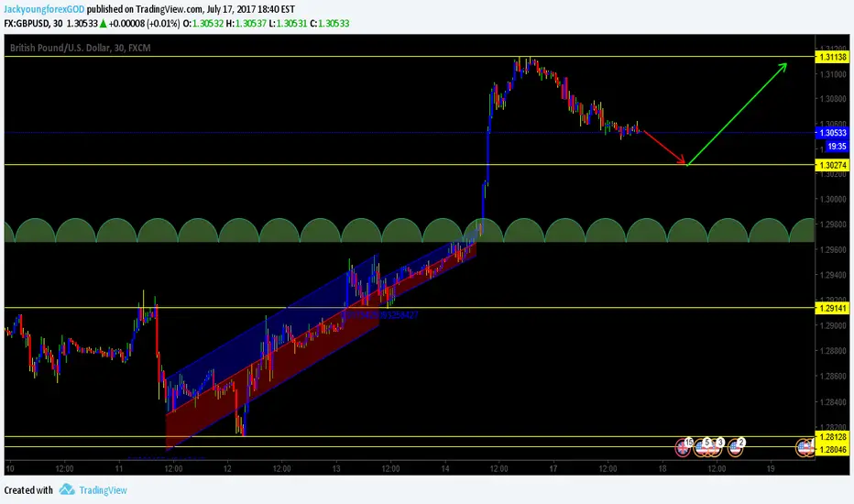The height and width of the screenshot is (504, 854).
Task: Select the 1.29141 yellow price label
Action: (832, 308)
